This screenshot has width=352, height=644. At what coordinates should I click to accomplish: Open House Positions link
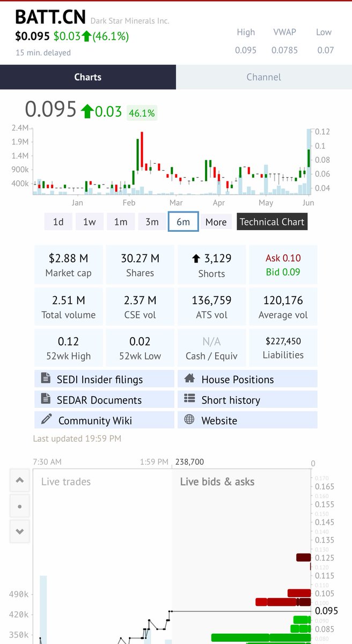click(247, 379)
